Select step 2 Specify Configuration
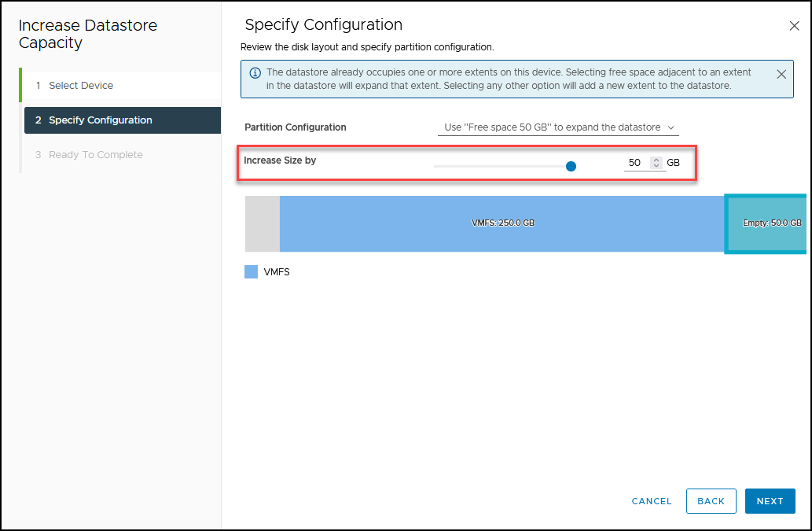Viewport: 812px width, 531px height. [x=122, y=120]
